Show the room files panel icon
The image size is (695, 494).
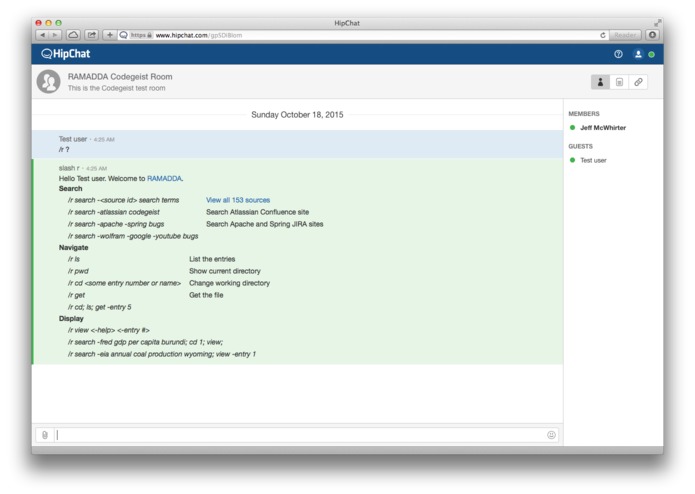click(x=619, y=82)
